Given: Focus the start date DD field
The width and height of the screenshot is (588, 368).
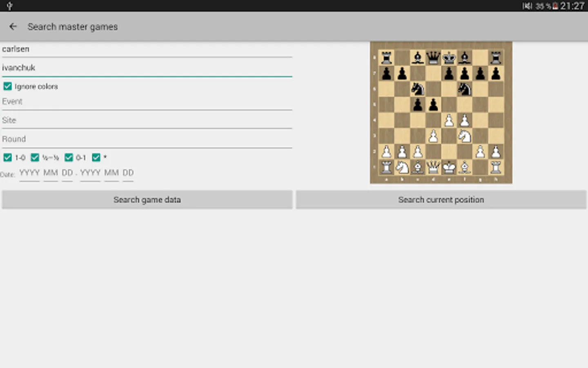Looking at the screenshot, I should tap(67, 173).
